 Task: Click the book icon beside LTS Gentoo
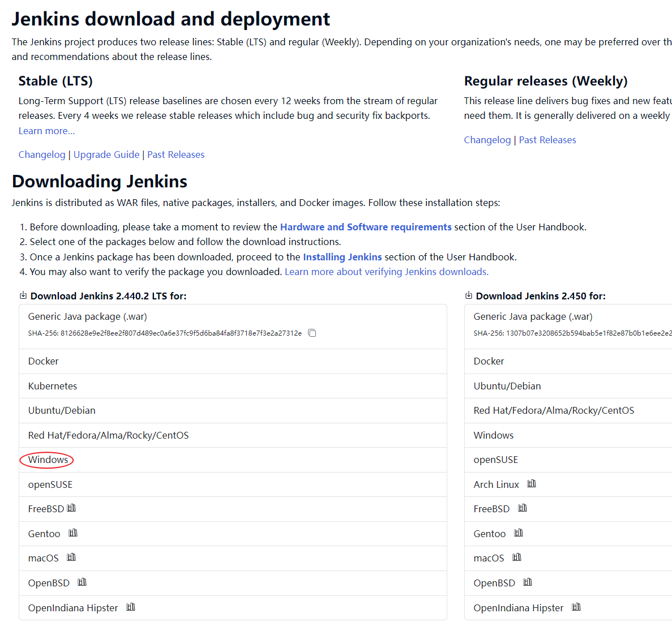(73, 533)
